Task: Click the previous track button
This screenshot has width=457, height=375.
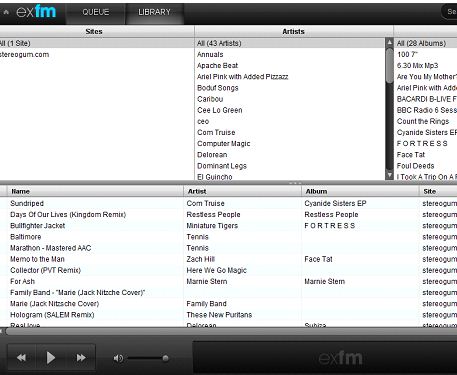Action: pyautogui.click(x=21, y=358)
